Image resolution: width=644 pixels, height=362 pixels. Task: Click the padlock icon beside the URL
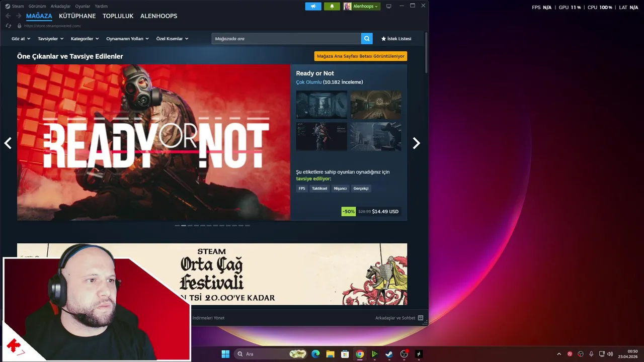coord(20,26)
